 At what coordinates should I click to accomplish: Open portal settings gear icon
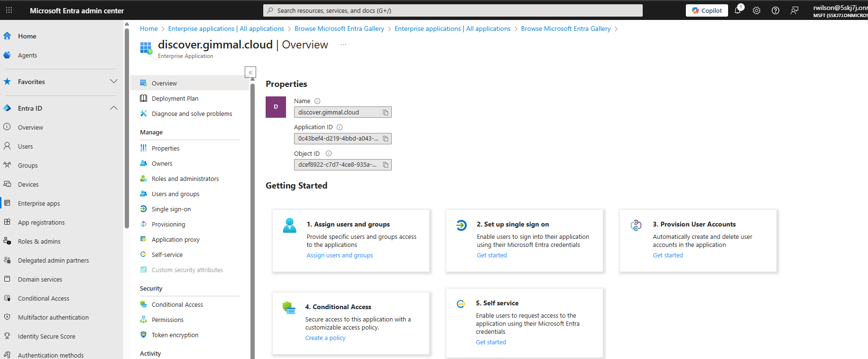coord(757,10)
